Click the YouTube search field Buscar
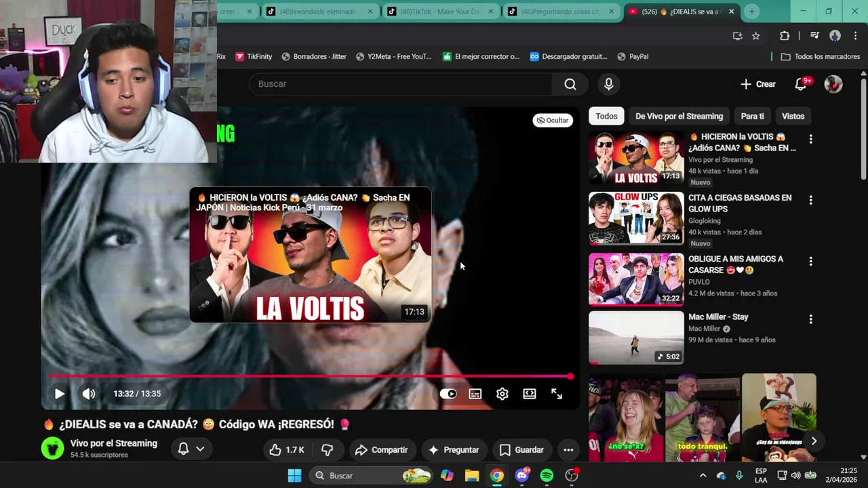The height and width of the screenshot is (488, 868). coord(401,84)
